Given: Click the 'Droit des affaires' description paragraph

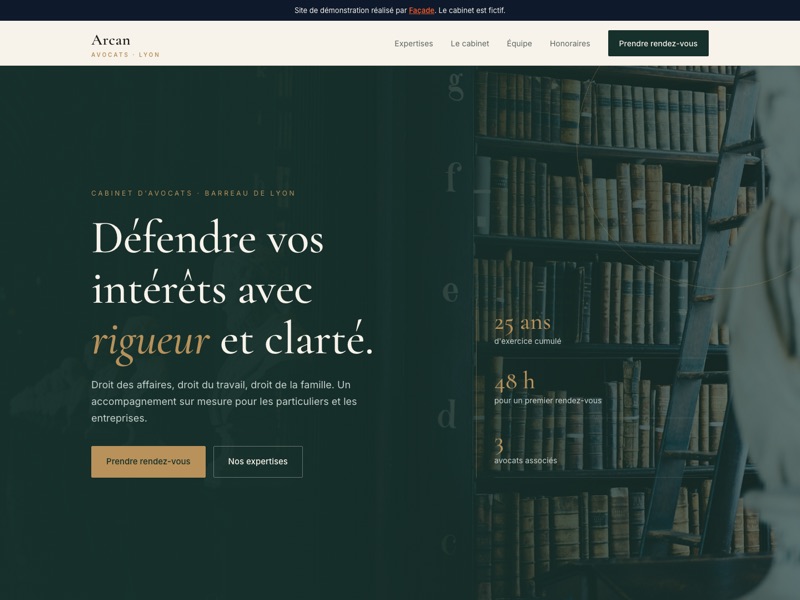Looking at the screenshot, I should pos(224,402).
